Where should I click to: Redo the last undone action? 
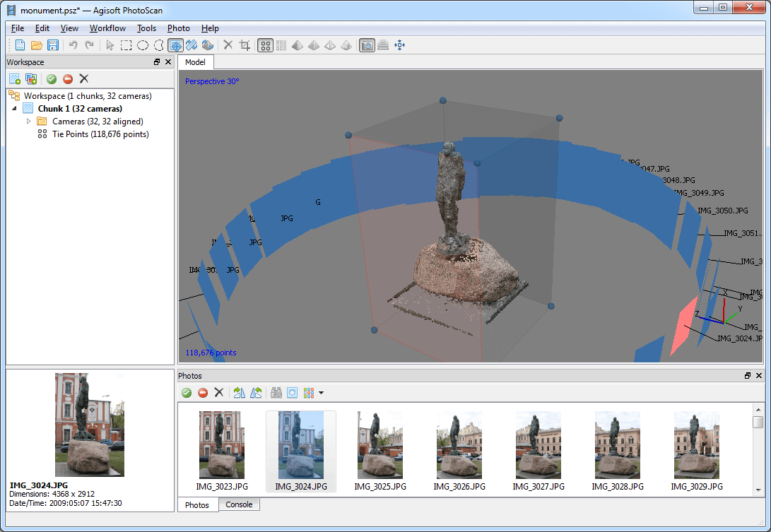pos(90,45)
